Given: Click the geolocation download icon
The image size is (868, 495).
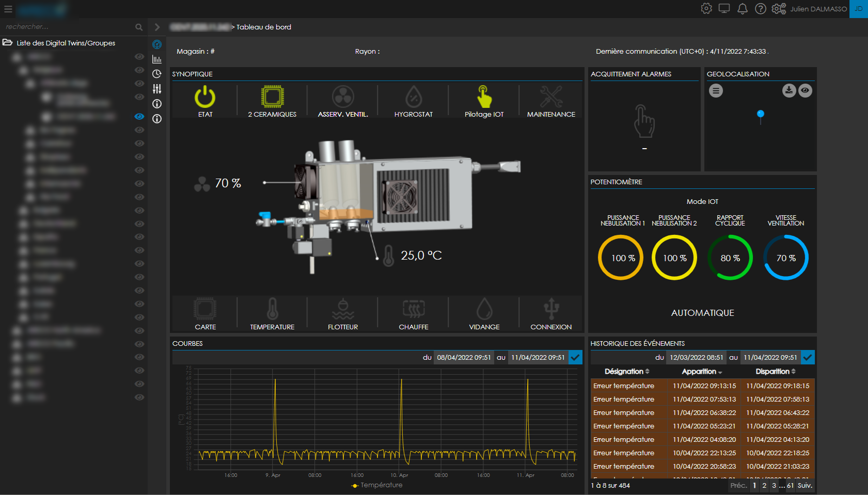Looking at the screenshot, I should coord(788,91).
